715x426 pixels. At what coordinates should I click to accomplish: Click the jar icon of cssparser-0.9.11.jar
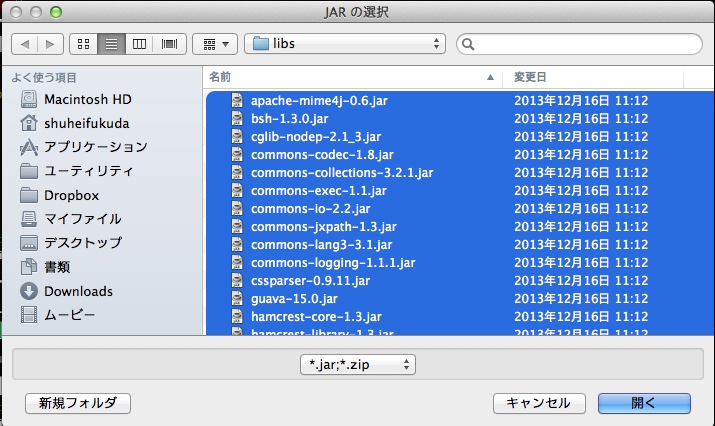pyautogui.click(x=237, y=281)
